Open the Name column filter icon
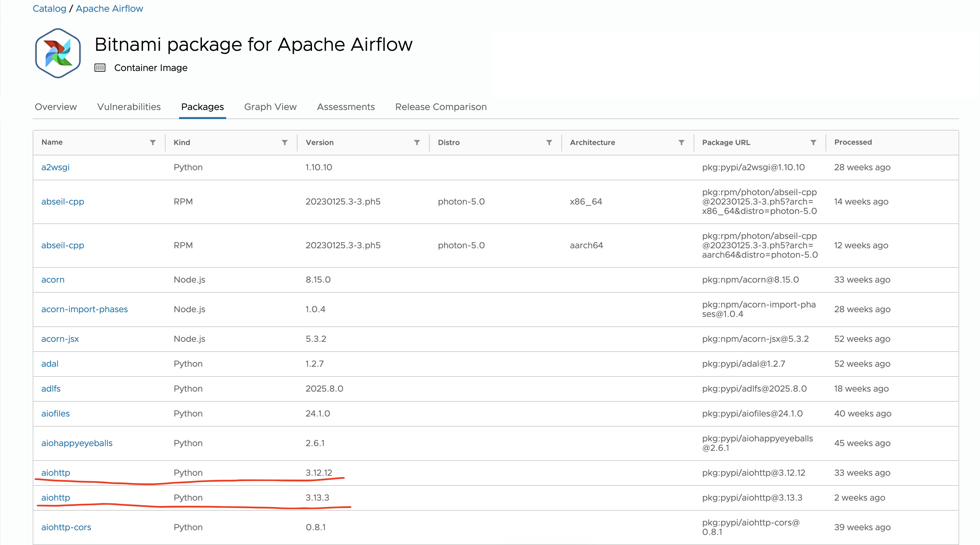The height and width of the screenshot is (545, 980). click(x=152, y=143)
